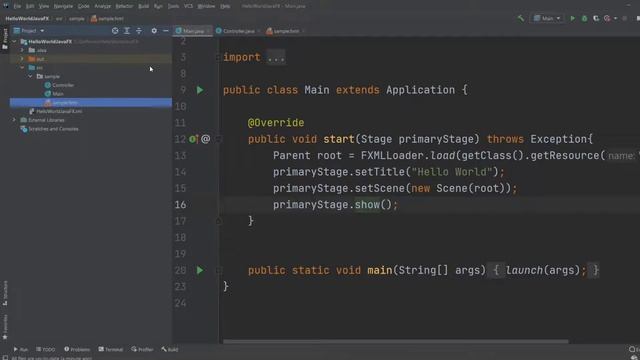Open the File menu
Image resolution: width=640 pixels, height=360 pixels.
tap(17, 6)
